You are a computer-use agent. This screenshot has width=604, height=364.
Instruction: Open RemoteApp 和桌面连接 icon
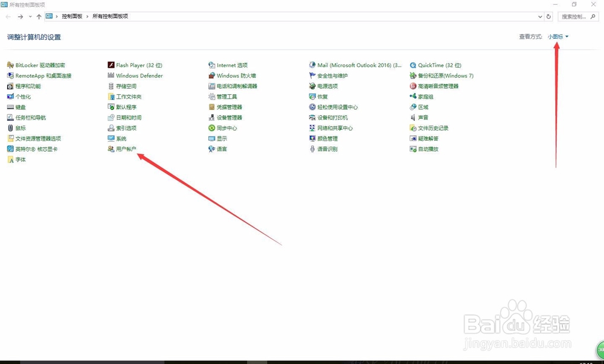point(10,76)
